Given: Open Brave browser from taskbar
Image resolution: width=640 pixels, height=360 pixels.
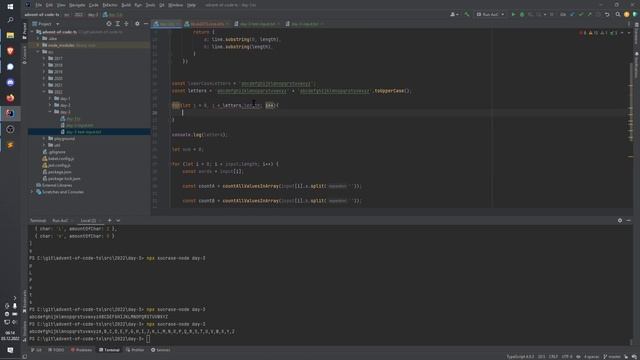Looking at the screenshot, I should coord(10,51).
